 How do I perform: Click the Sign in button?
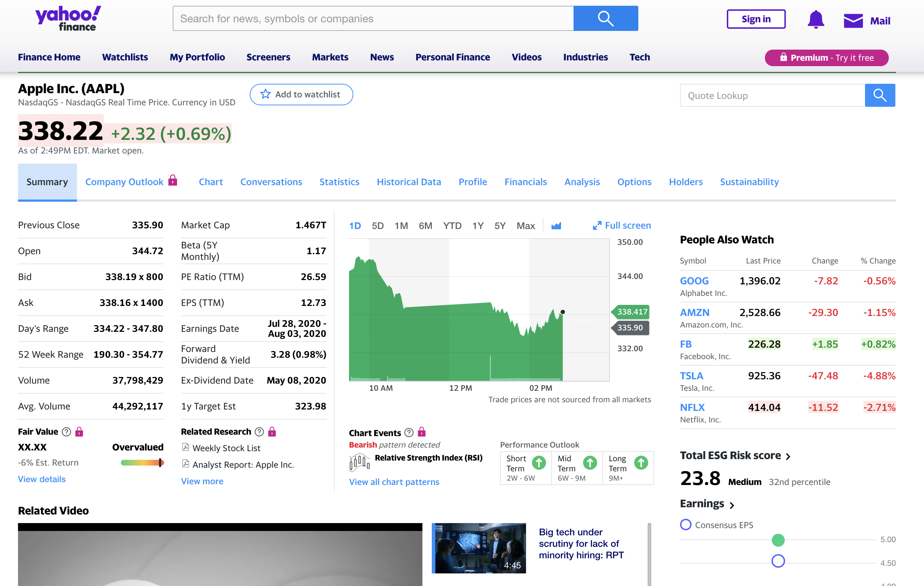click(x=756, y=19)
